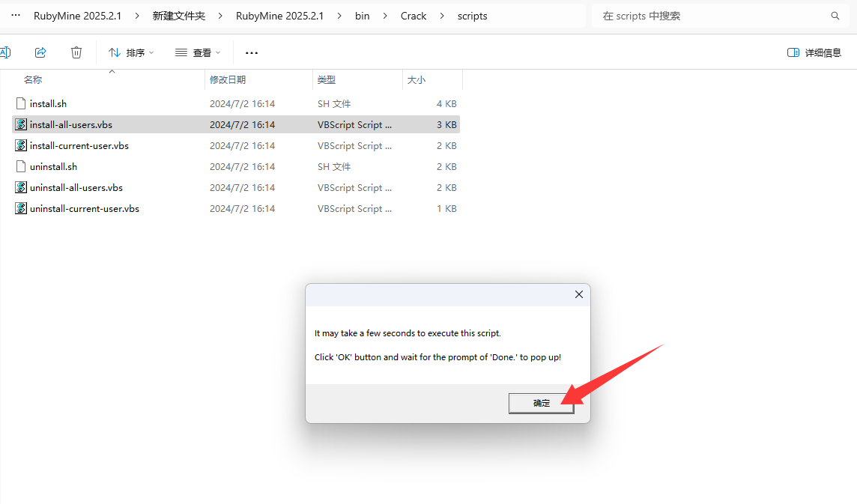857x504 pixels.
Task: Click the 2 KB size of uninstall.sh
Action: click(x=446, y=167)
